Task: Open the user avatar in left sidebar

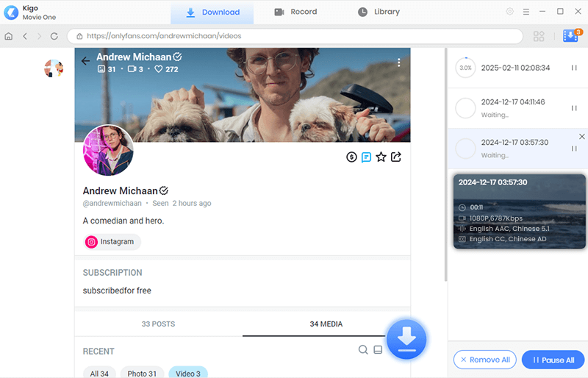Action: click(x=54, y=68)
